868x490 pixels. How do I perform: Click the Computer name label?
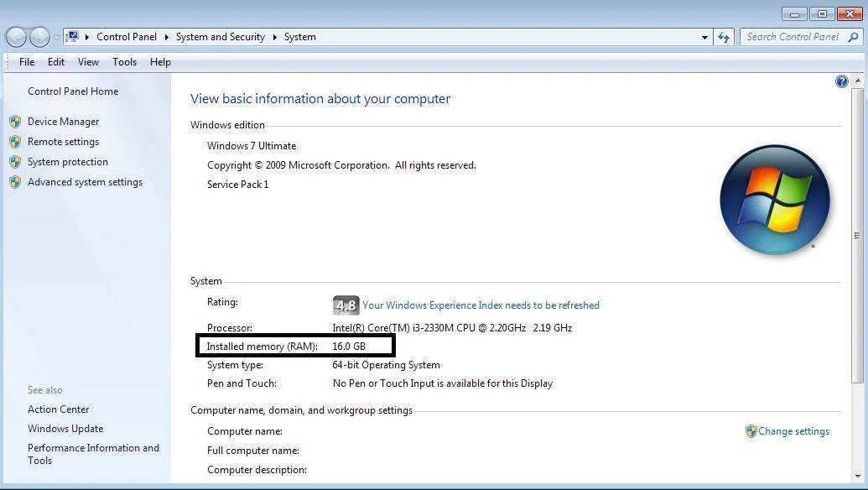pos(245,431)
